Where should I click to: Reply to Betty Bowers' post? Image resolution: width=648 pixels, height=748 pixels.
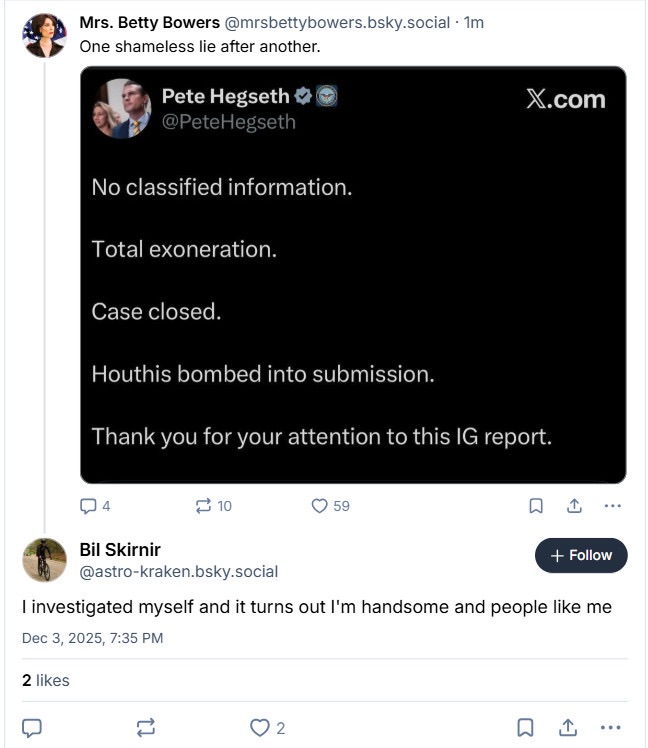(x=87, y=506)
